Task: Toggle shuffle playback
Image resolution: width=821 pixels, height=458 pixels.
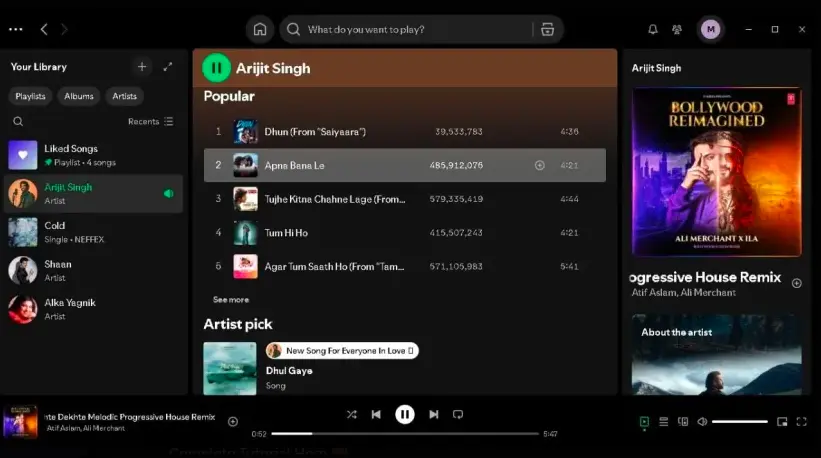Action: tap(351, 415)
